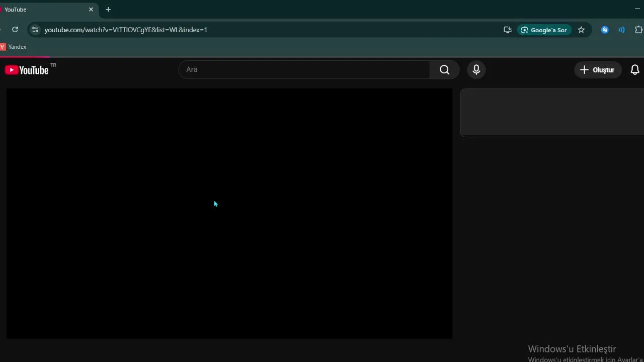Open the Oluştur create menu
The image size is (644, 362).
(x=598, y=70)
